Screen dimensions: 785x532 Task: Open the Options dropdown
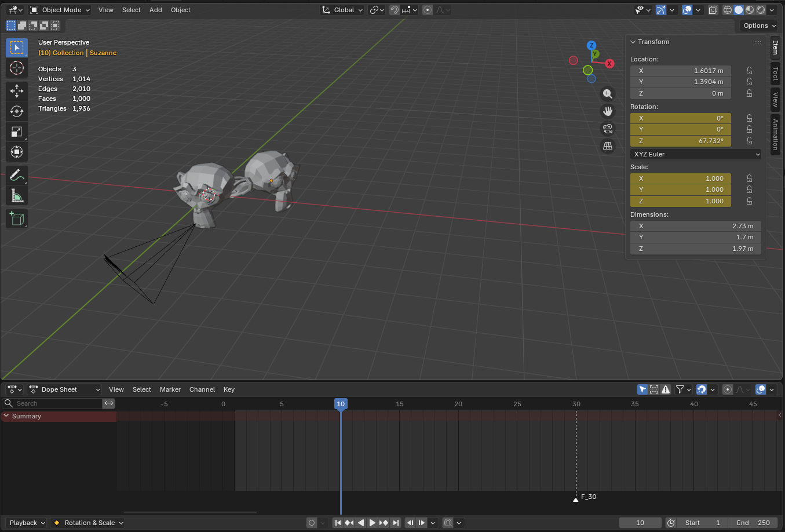tap(760, 25)
